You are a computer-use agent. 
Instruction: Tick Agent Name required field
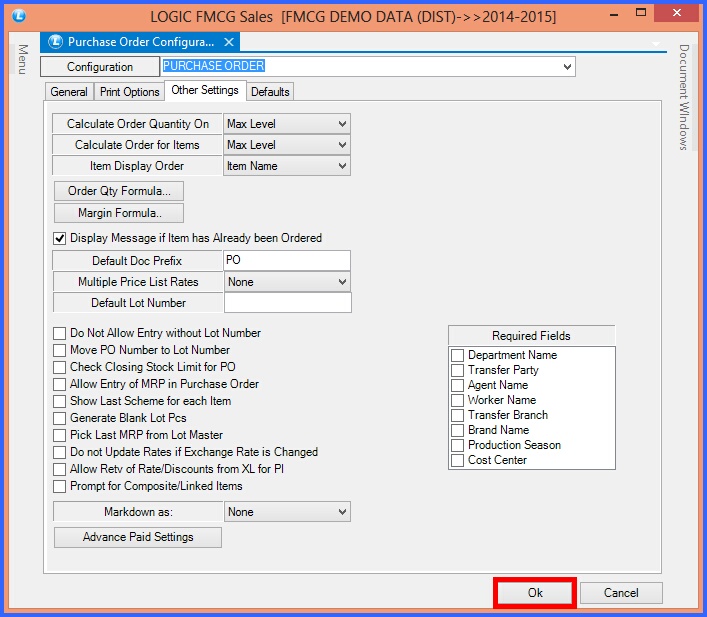point(458,385)
